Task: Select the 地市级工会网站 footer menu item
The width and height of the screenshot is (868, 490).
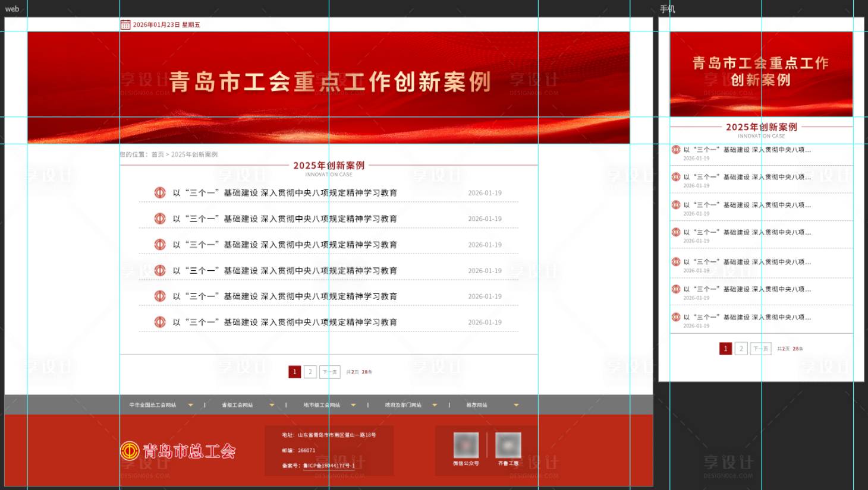Action: tap(322, 404)
